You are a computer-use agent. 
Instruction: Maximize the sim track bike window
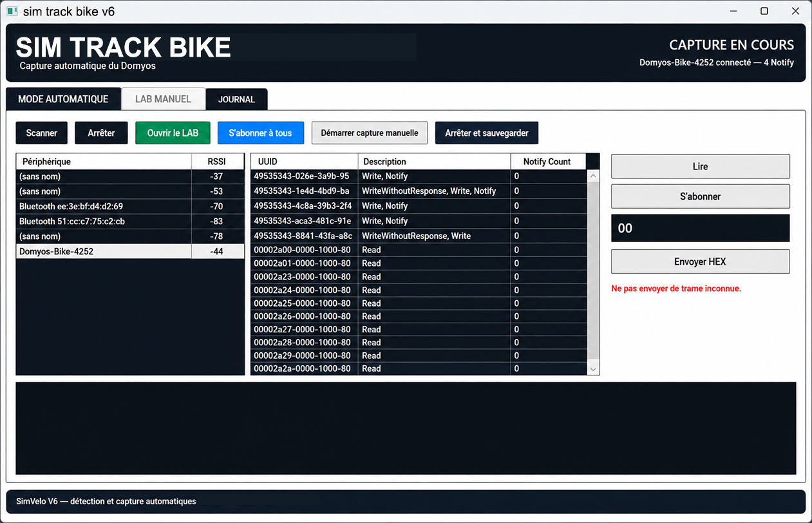tap(764, 11)
